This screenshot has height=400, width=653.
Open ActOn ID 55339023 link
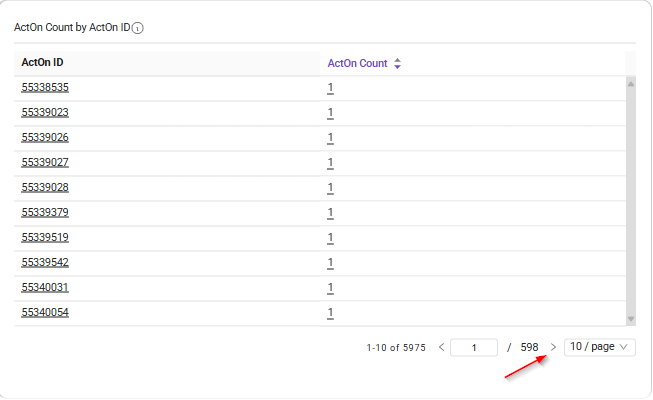tap(45, 113)
